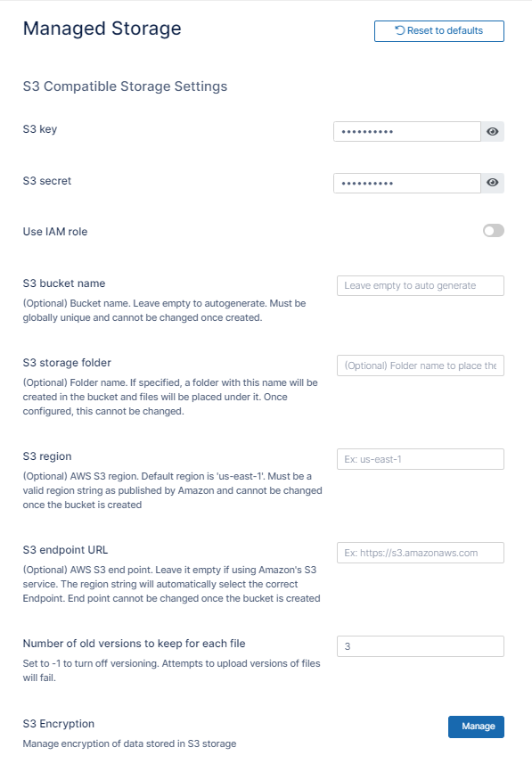This screenshot has height=772, width=532.
Task: Select the old versions count field
Action: 421,646
